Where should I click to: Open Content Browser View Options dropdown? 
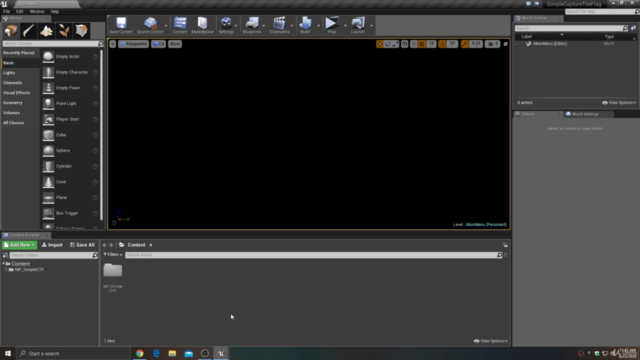pos(491,341)
